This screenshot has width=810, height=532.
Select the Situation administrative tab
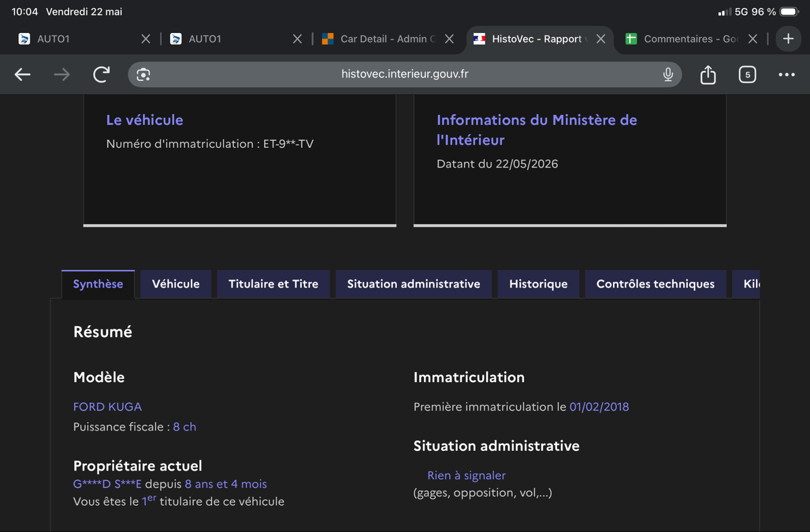(x=414, y=284)
